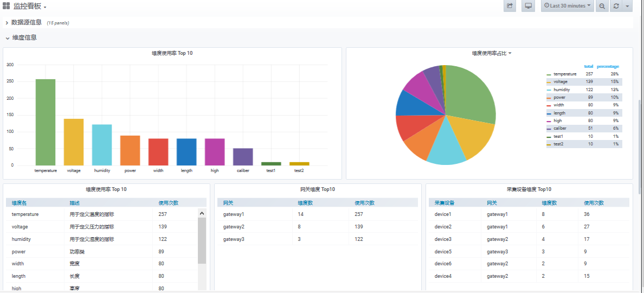Click the dashboard grid icon beside 监控看板
Viewport: 644px width, 293px height.
click(x=7, y=6)
